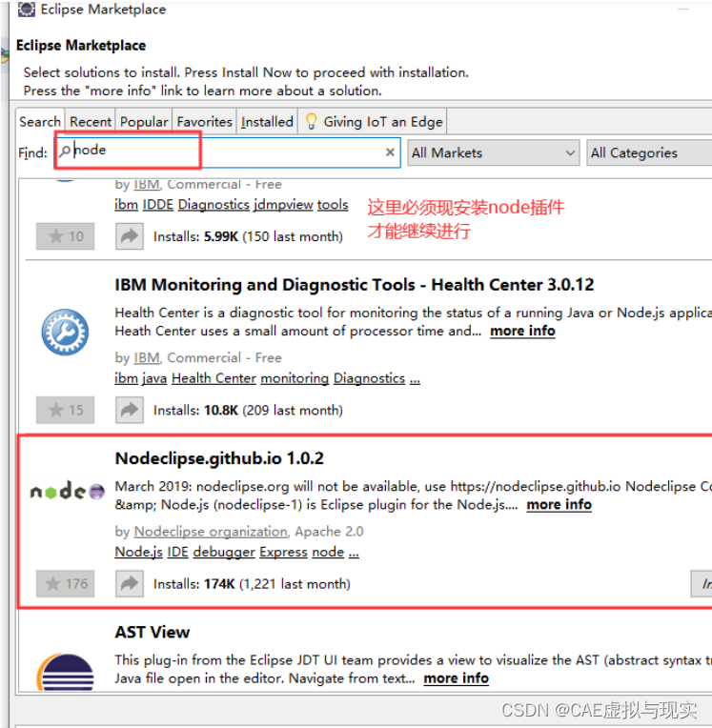Open the Nodeclipse organization link
The image size is (712, 728).
pyautogui.click(x=211, y=531)
